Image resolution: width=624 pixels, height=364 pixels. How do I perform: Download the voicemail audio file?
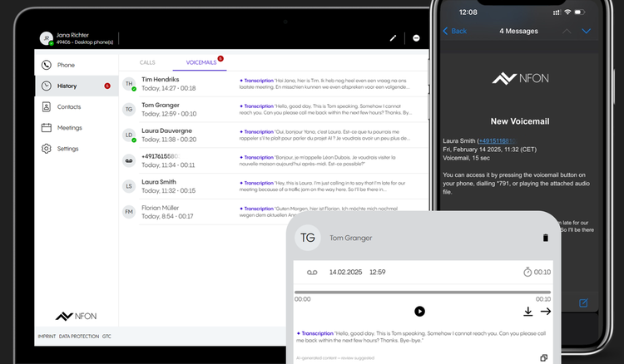[528, 312]
